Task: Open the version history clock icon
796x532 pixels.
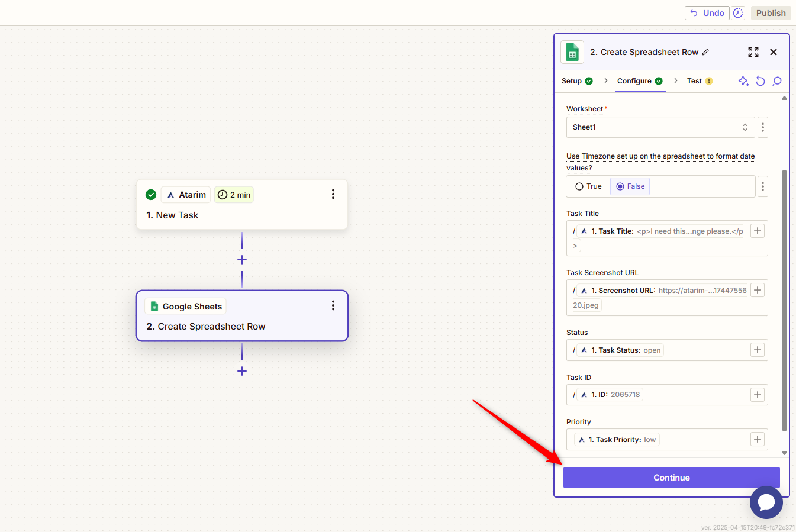Action: [738, 13]
